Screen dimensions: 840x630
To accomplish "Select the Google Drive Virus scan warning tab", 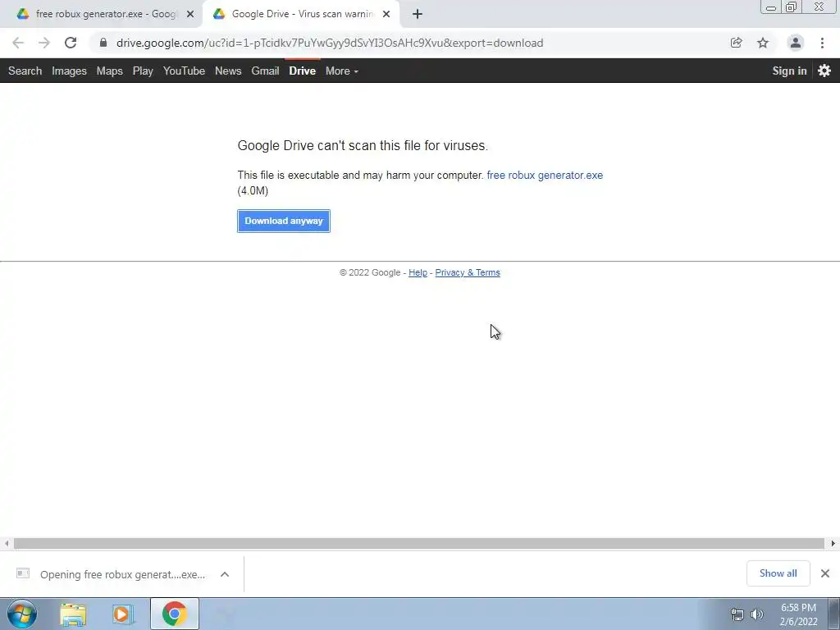I will pos(301,14).
